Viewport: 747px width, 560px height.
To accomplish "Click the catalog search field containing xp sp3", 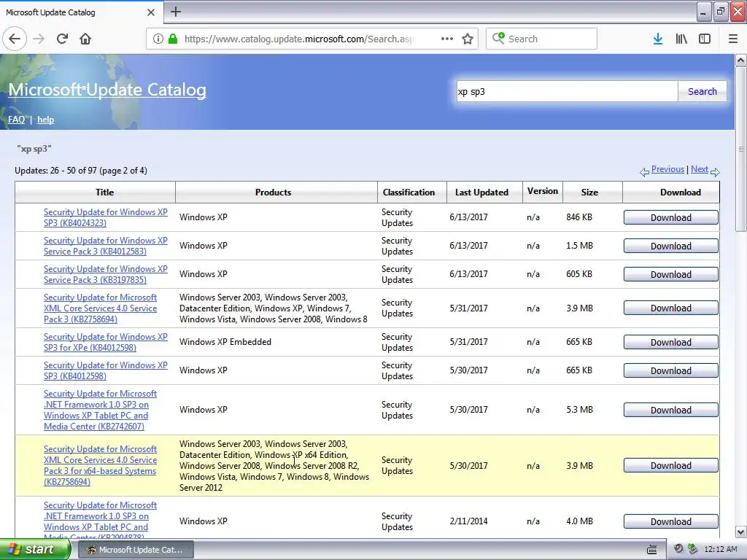I will [x=567, y=91].
